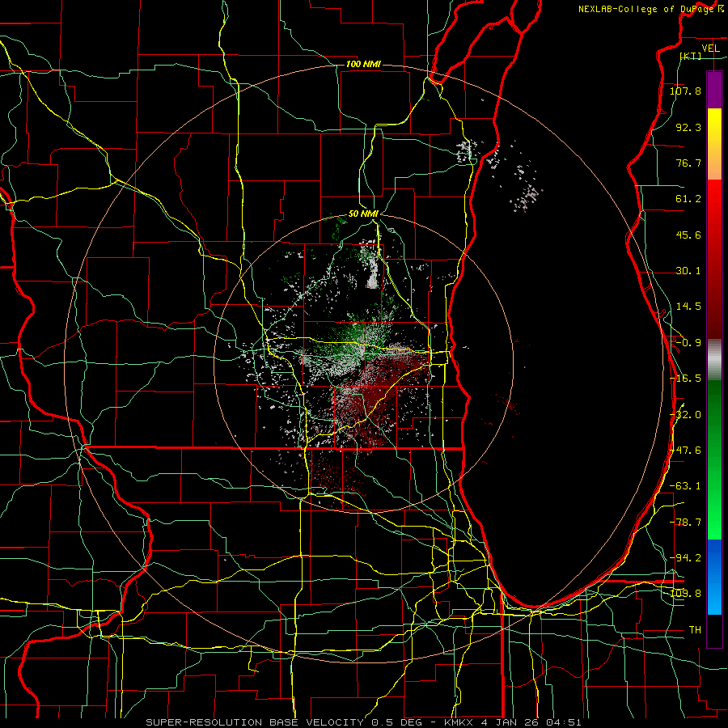Click the Super-Resolution Base Velocity caption text
The image size is (728, 728).
tap(363, 722)
